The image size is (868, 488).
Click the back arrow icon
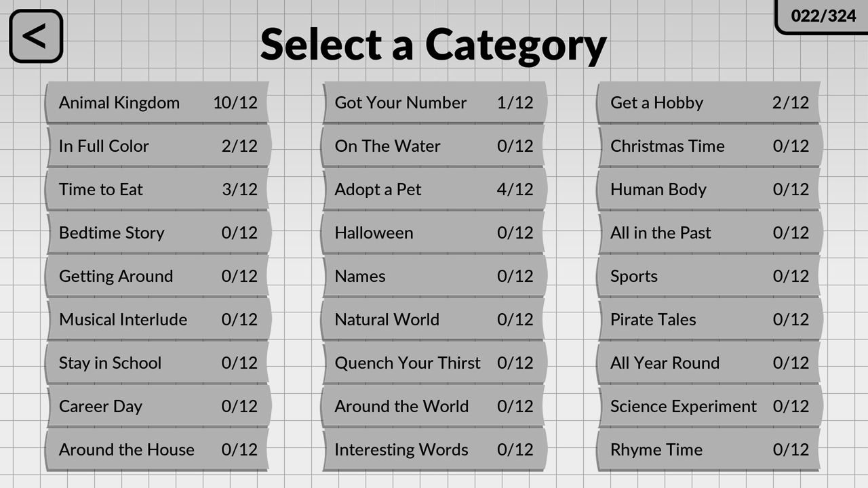click(36, 36)
